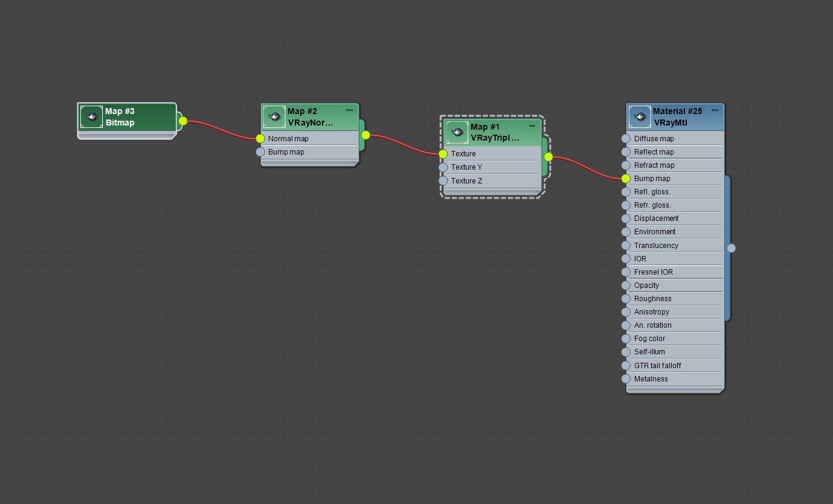Click the Opacity input socket

click(x=626, y=285)
